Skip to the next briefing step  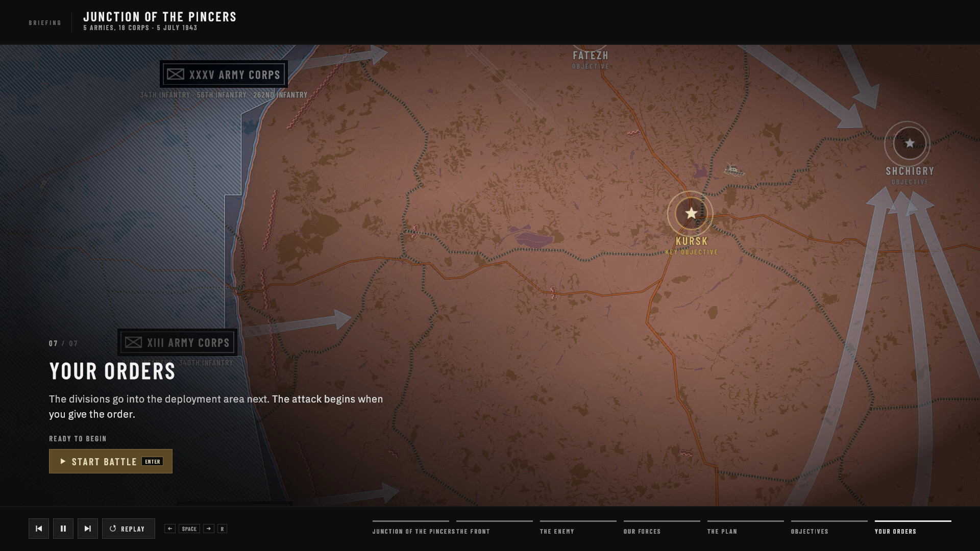tap(88, 529)
